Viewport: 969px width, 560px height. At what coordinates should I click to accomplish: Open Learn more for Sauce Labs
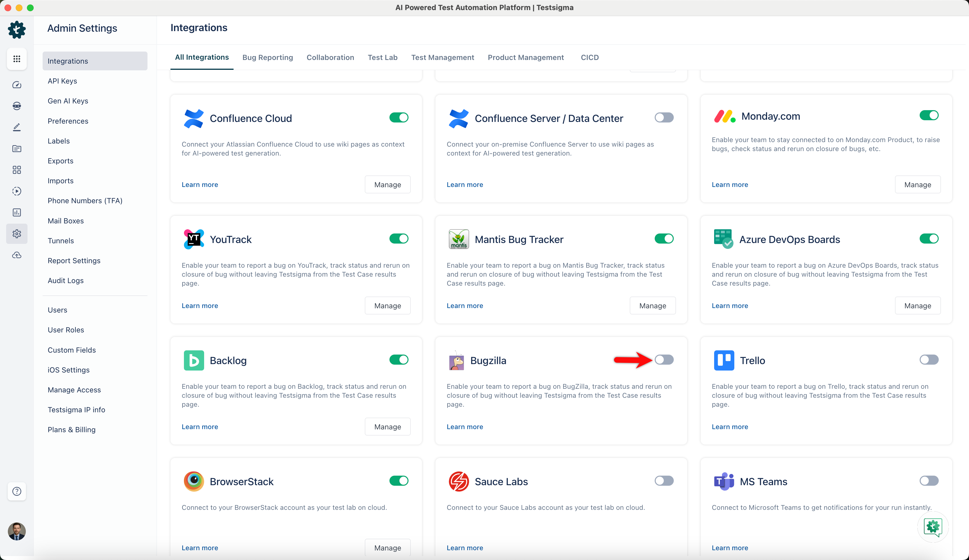[x=465, y=548]
